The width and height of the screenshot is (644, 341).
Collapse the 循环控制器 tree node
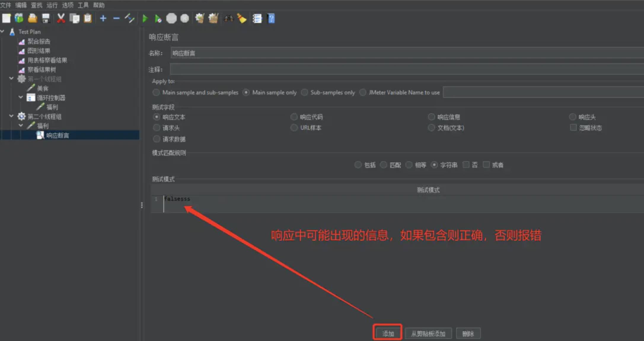(20, 97)
